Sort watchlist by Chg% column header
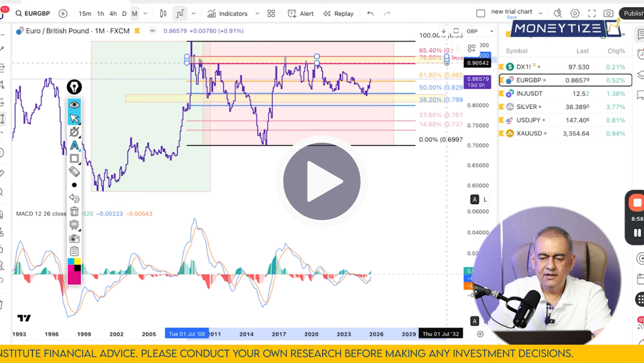The height and width of the screenshot is (363, 644). [x=616, y=51]
